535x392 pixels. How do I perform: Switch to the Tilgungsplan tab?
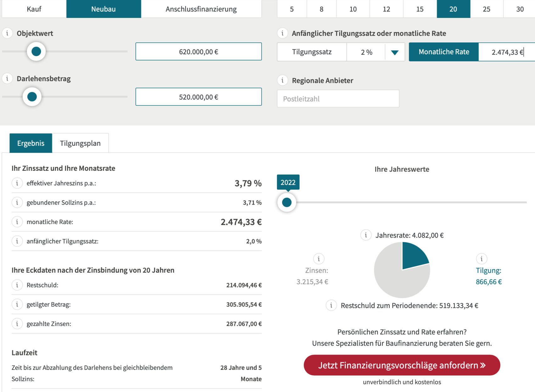(x=80, y=143)
